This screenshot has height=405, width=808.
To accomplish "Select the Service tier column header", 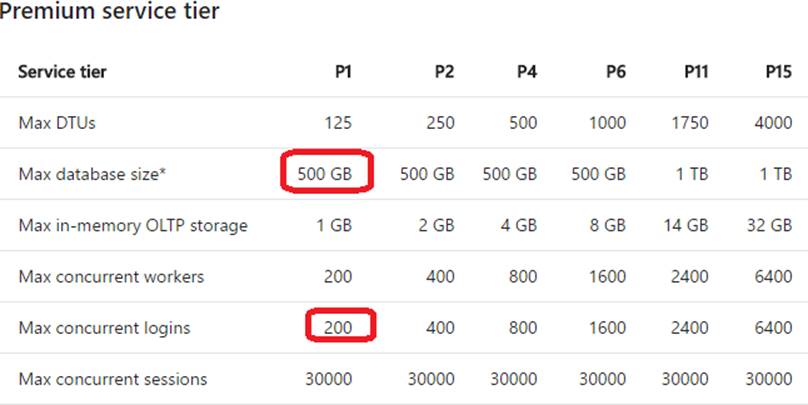I will coord(62,72).
